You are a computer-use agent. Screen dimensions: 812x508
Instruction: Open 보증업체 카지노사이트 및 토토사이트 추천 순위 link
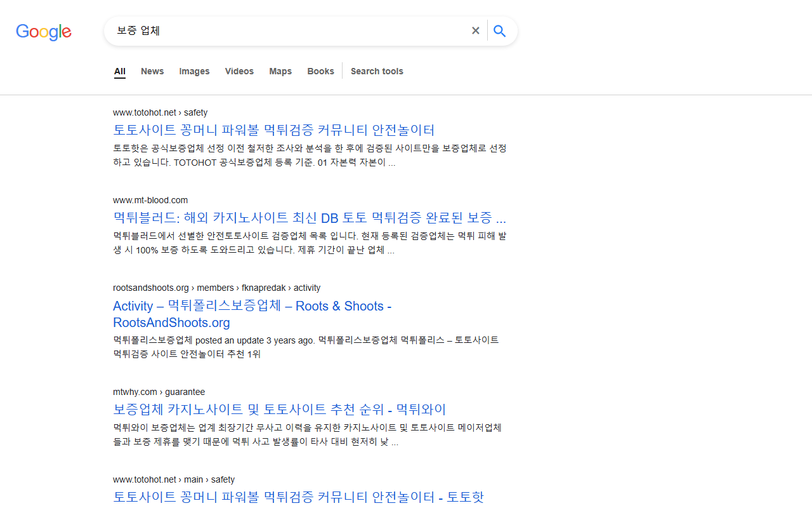[280, 410]
